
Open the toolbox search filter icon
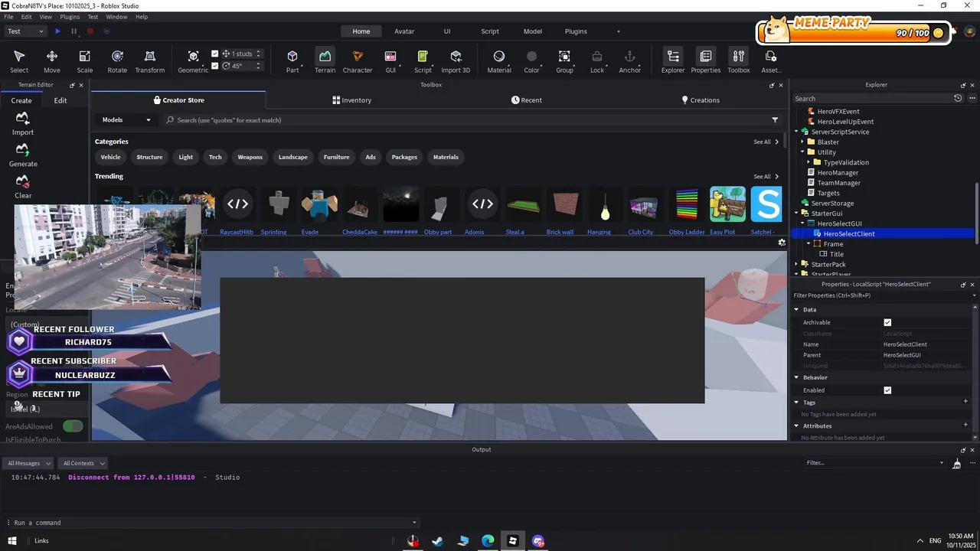775,120
